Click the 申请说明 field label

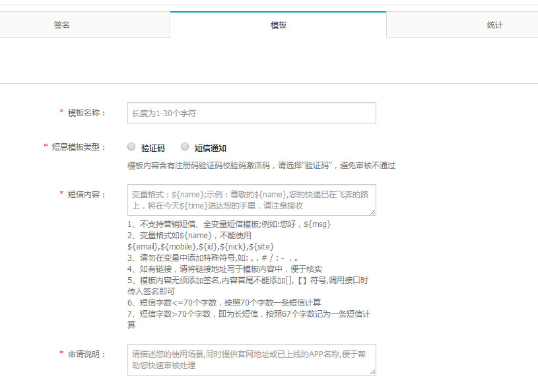(86, 354)
